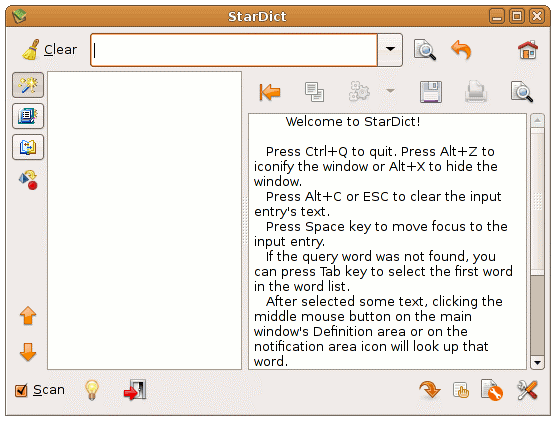The height and width of the screenshot is (422, 555).
Task: Open the search history dropdown arrow
Action: coord(390,50)
